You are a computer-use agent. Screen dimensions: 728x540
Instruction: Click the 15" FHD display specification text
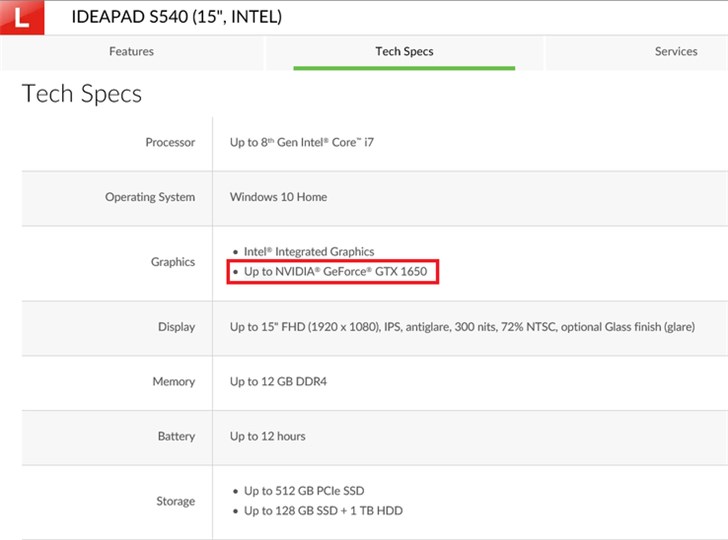(462, 327)
